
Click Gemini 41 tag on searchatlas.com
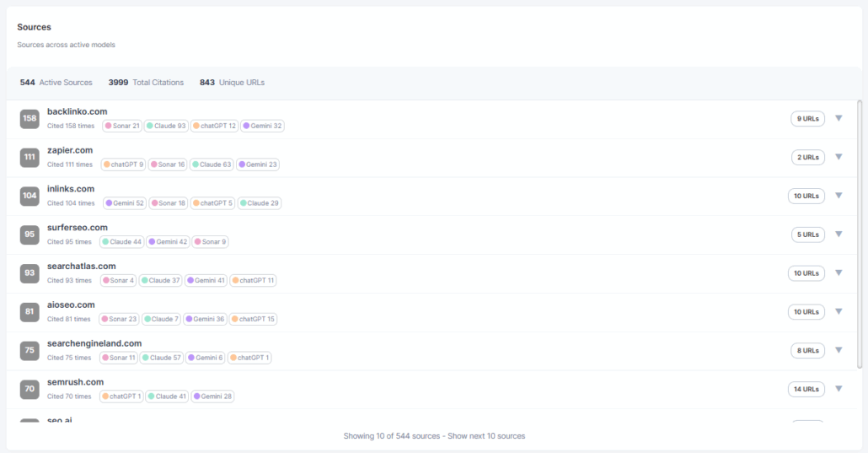[x=206, y=281]
